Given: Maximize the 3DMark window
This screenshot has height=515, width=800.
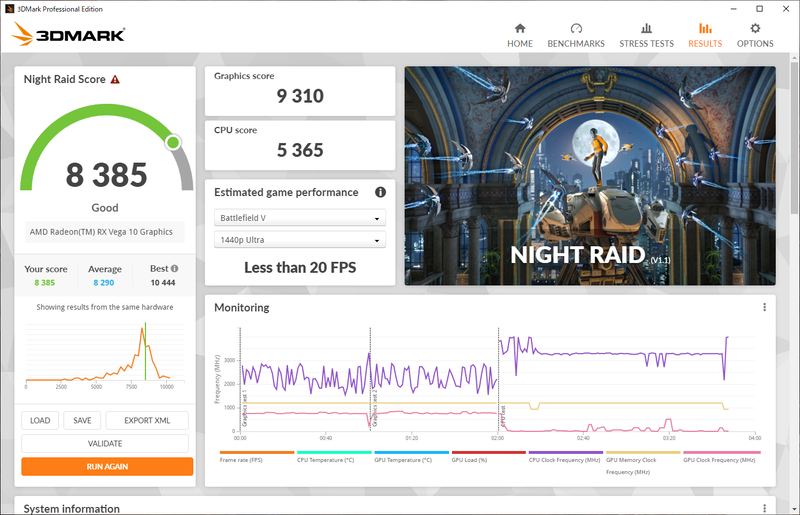Looking at the screenshot, I should point(759,9).
